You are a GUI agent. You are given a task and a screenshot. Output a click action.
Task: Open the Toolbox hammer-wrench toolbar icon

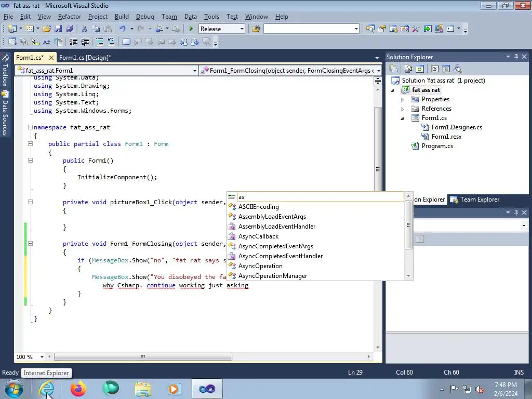point(416,29)
